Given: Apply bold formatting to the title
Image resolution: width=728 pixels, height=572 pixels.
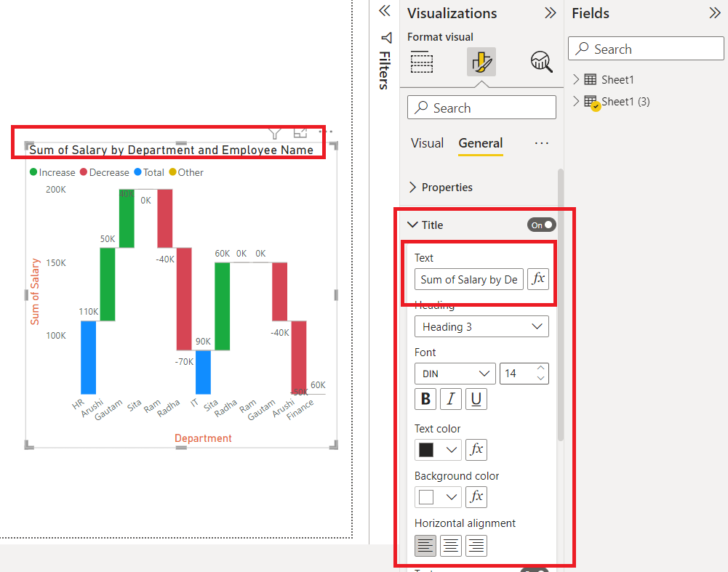Looking at the screenshot, I should (x=425, y=398).
